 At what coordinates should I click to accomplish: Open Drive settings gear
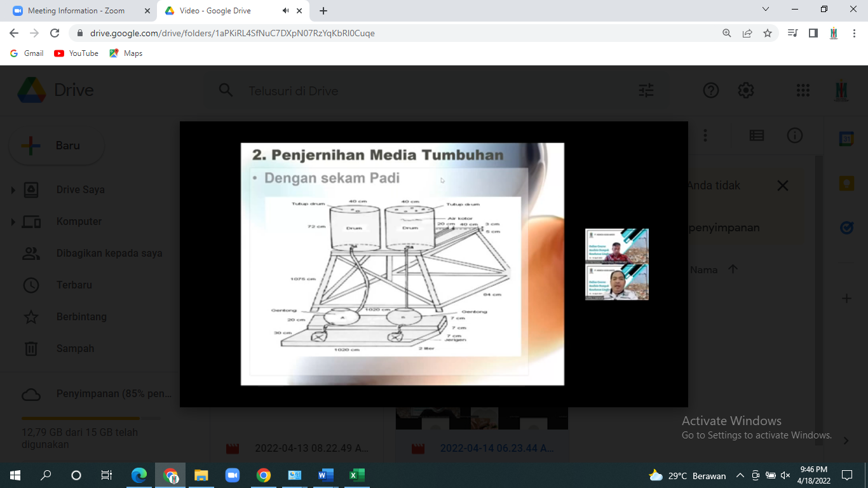click(x=746, y=91)
